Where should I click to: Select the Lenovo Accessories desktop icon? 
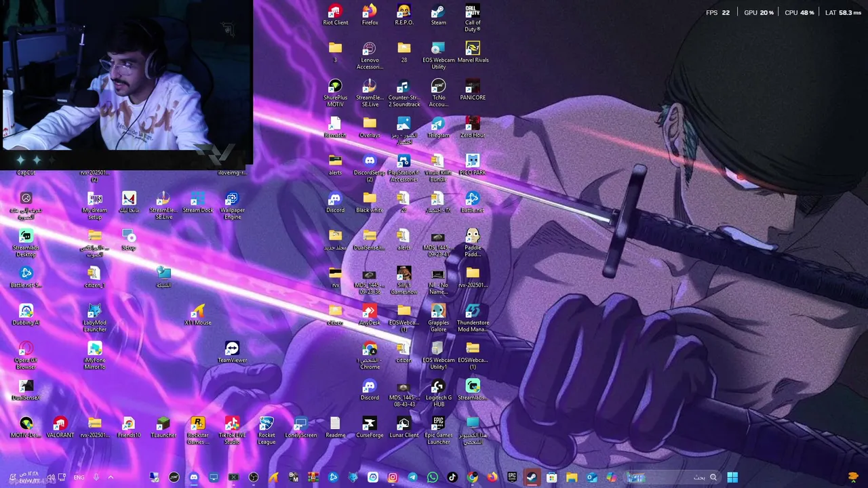coord(370,56)
